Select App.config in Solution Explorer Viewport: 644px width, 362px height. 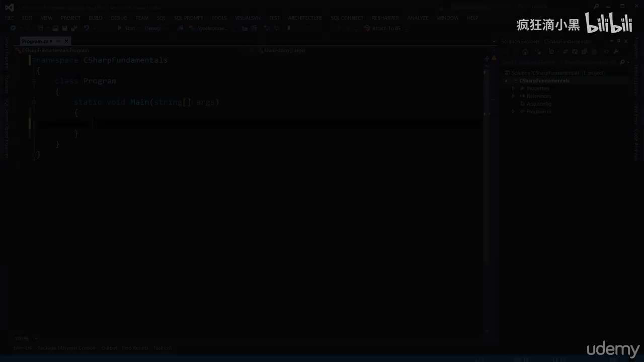pos(539,104)
